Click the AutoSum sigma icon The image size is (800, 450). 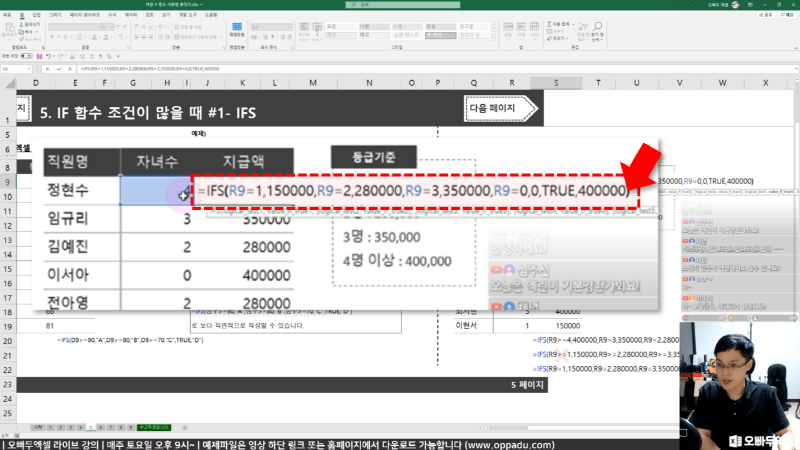click(549, 24)
